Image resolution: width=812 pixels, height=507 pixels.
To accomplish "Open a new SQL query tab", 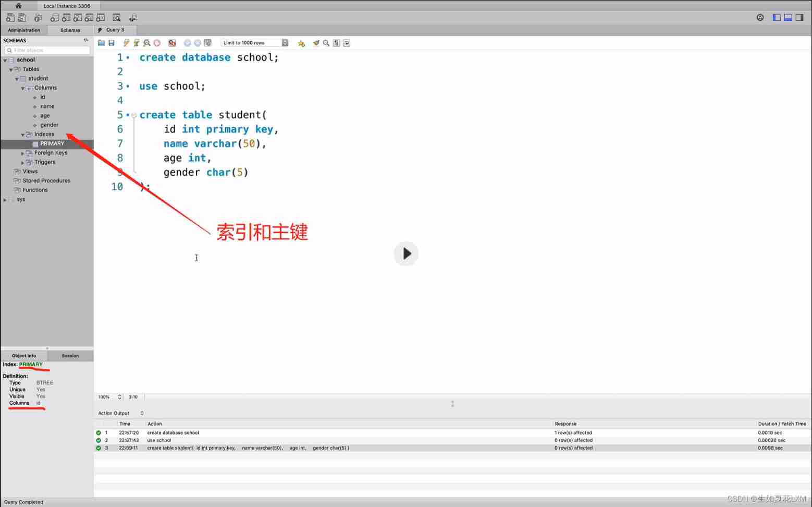I will point(10,18).
